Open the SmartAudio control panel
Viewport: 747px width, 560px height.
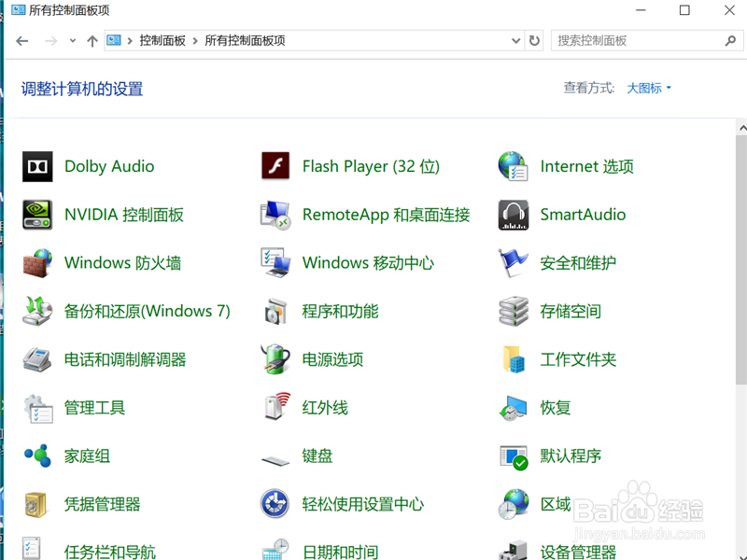[583, 214]
